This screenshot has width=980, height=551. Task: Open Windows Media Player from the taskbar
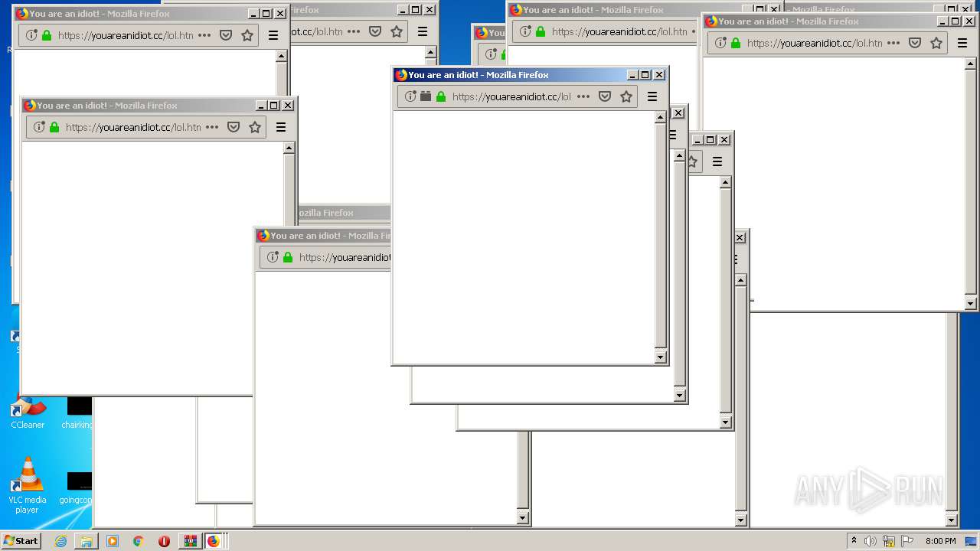tap(113, 541)
